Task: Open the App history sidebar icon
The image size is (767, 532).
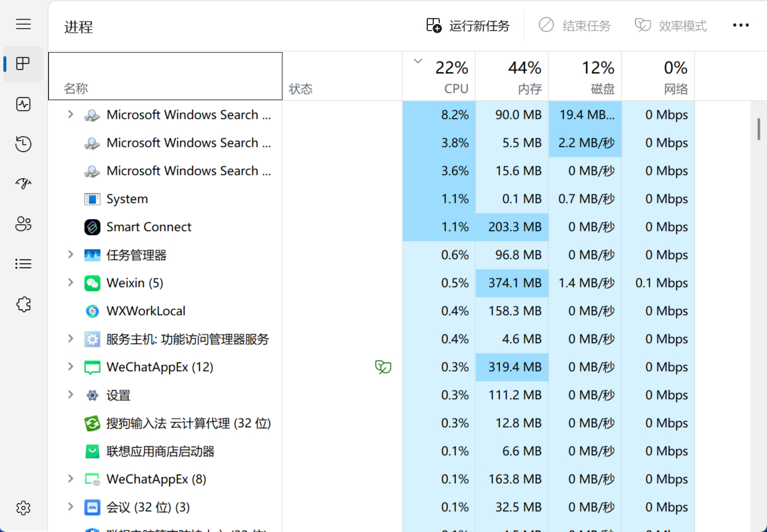Action: click(x=23, y=144)
